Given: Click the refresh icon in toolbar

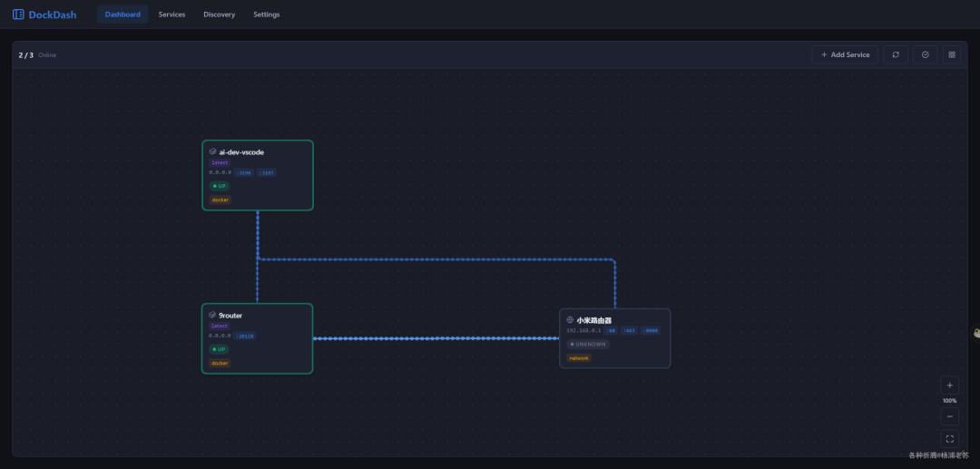Looking at the screenshot, I should pos(896,55).
